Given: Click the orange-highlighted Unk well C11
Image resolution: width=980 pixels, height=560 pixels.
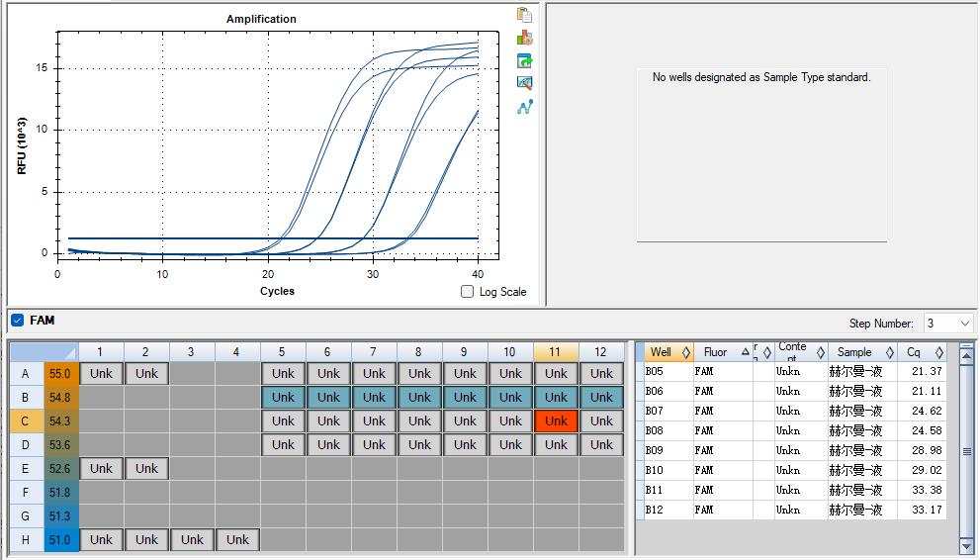Looking at the screenshot, I should [556, 421].
